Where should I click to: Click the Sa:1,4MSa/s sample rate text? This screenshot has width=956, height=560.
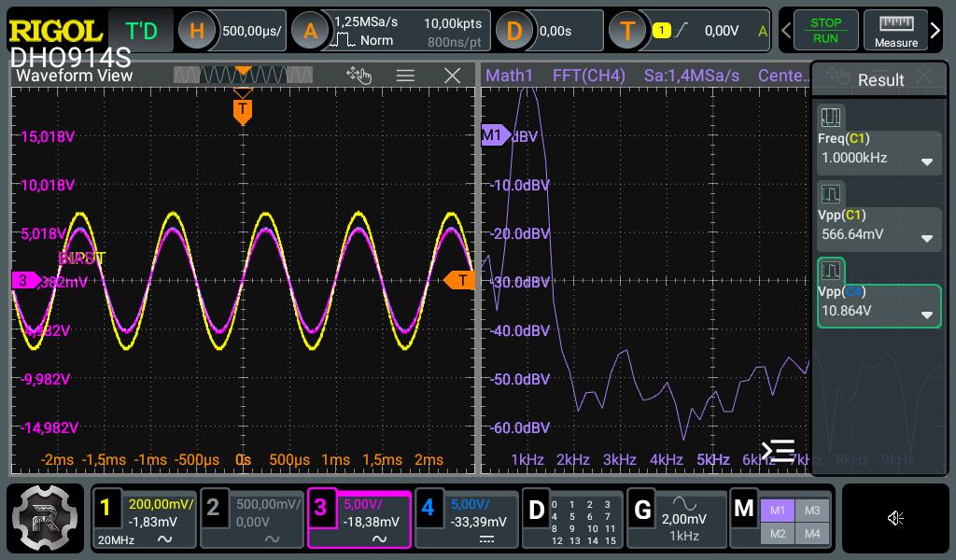point(692,76)
